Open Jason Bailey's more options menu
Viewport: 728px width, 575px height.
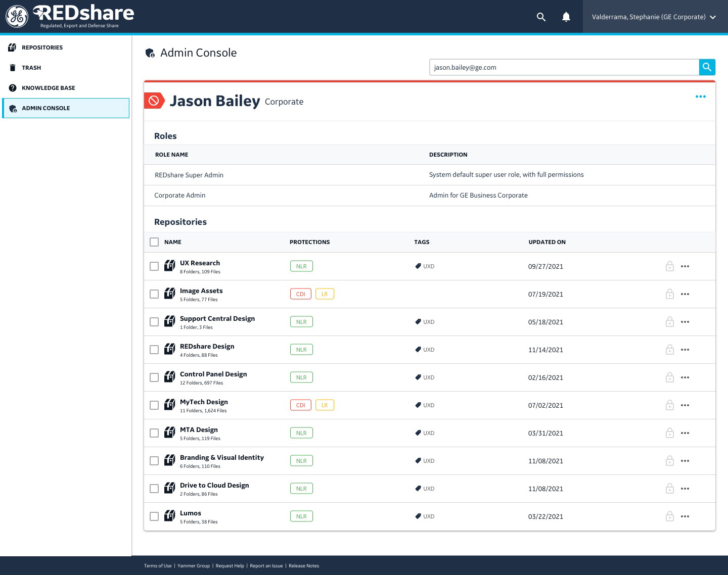700,97
